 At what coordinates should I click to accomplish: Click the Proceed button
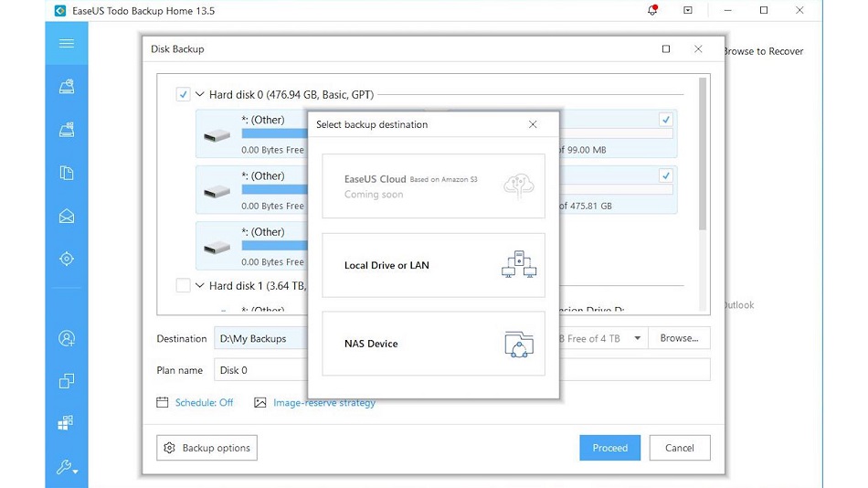610,448
